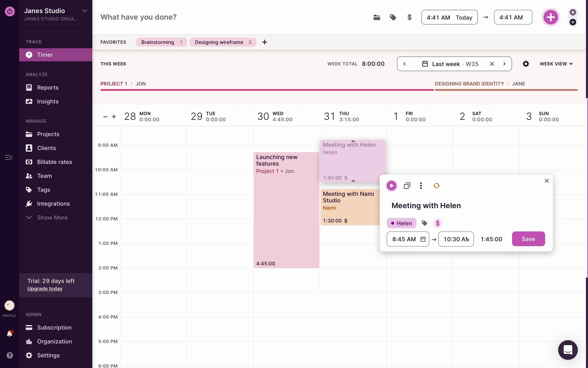The width and height of the screenshot is (588, 368).
Task: Open the calendar settings gear
Action: (x=526, y=64)
